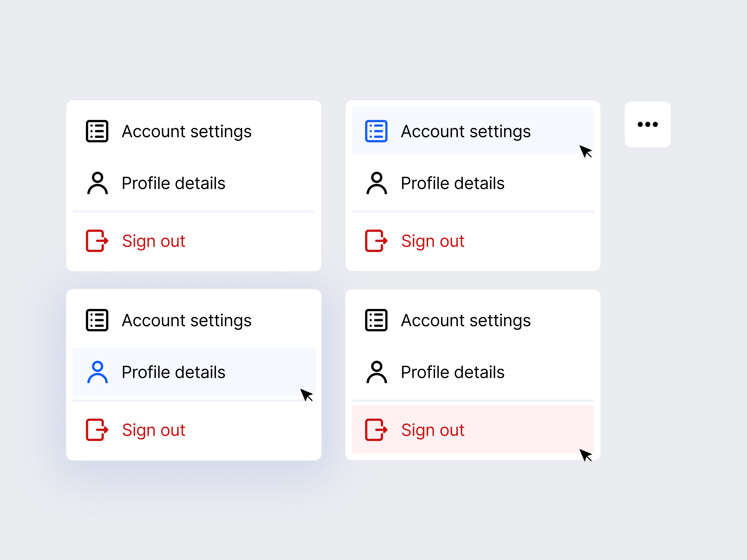Image resolution: width=747 pixels, height=560 pixels.
Task: Select the highlighted Profile details menu item text
Action: 173,372
